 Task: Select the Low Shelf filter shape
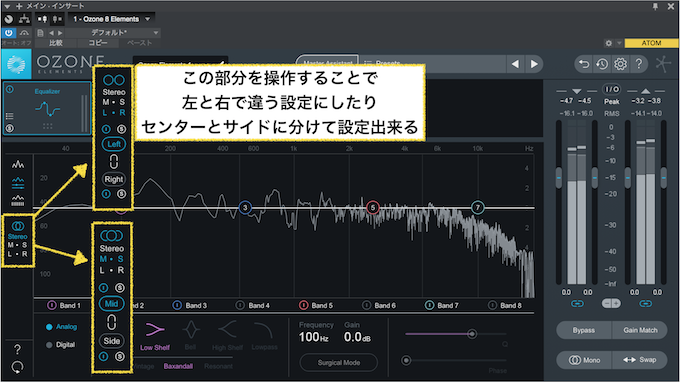tap(155, 336)
